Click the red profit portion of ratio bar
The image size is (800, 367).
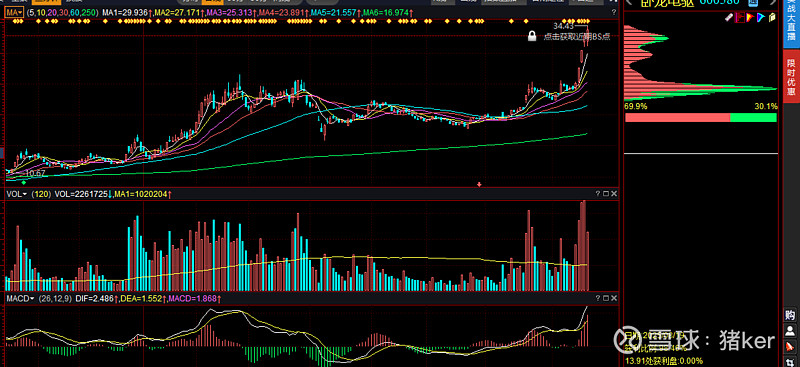pyautogui.click(x=678, y=117)
